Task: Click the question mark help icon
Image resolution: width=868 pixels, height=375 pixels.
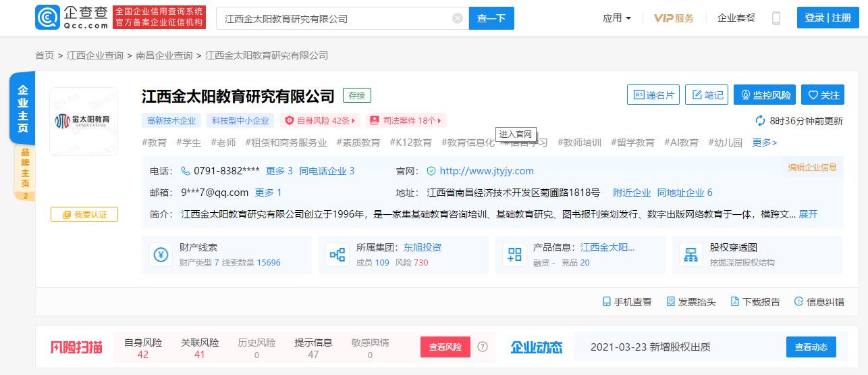Action: 483,347
